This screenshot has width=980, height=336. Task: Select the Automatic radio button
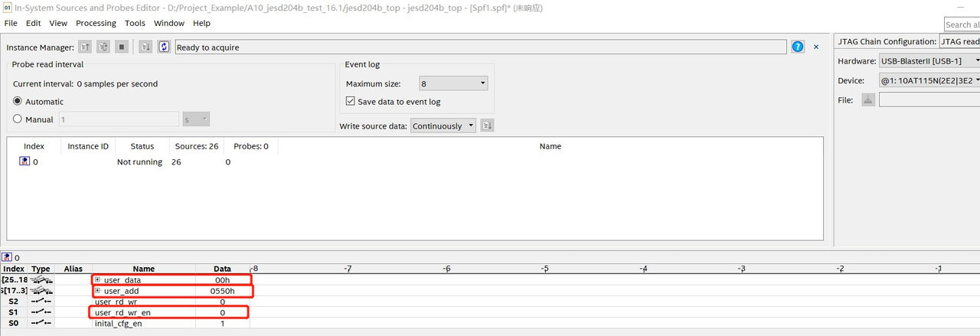(x=18, y=102)
